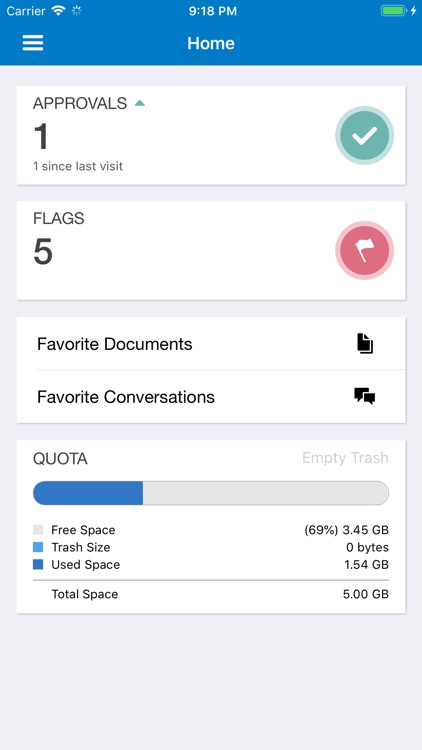The height and width of the screenshot is (750, 422).
Task: Click the Trash Size light blue swatch
Action: pyautogui.click(x=38, y=547)
